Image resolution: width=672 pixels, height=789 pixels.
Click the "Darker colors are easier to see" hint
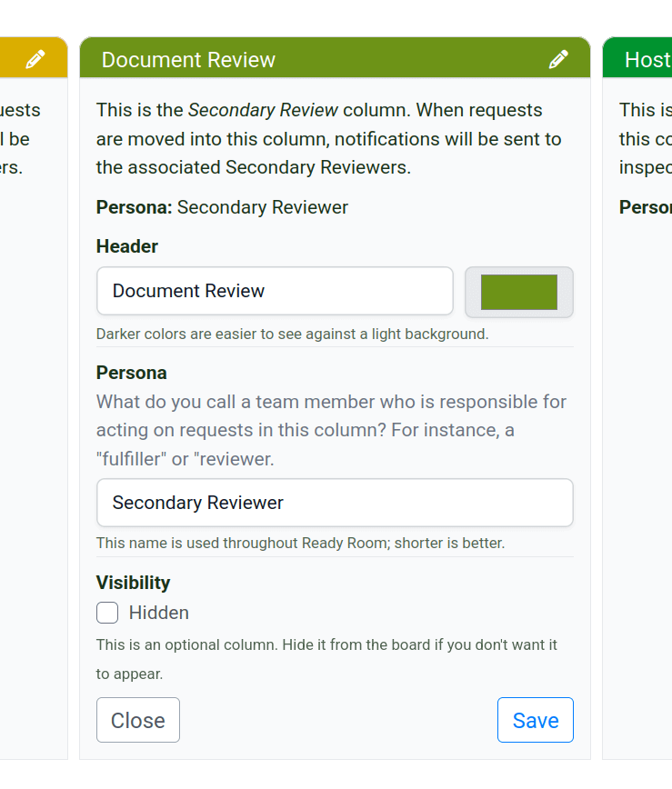point(292,334)
